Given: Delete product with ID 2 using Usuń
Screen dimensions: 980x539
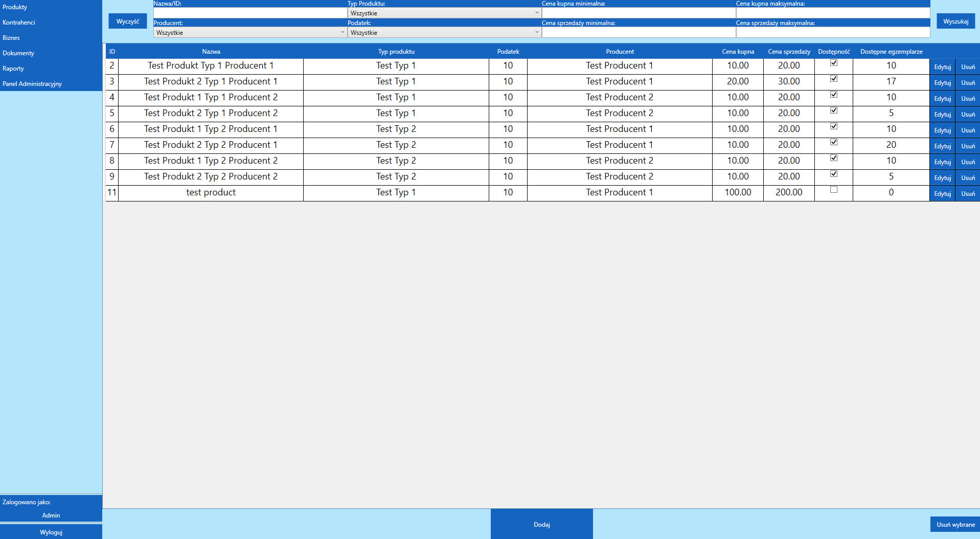Looking at the screenshot, I should pyautogui.click(x=967, y=66).
